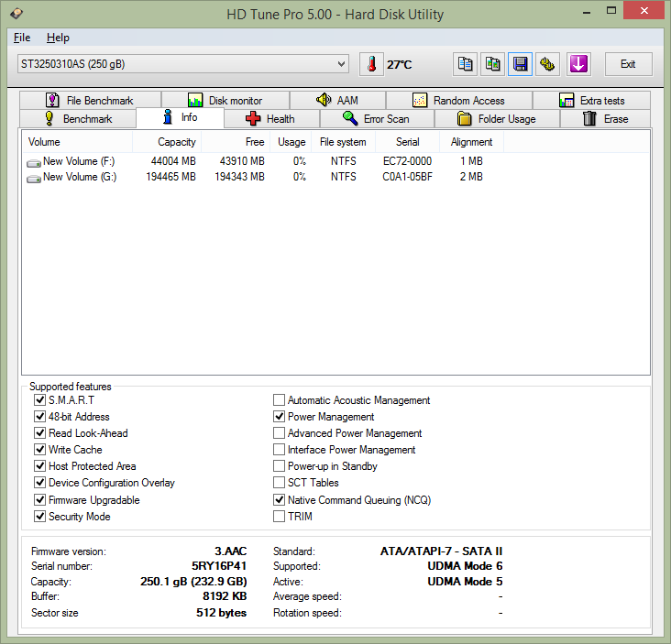Screen dimensions: 671x644
Task: Click the Disk monitor chart icon
Action: coord(195,100)
